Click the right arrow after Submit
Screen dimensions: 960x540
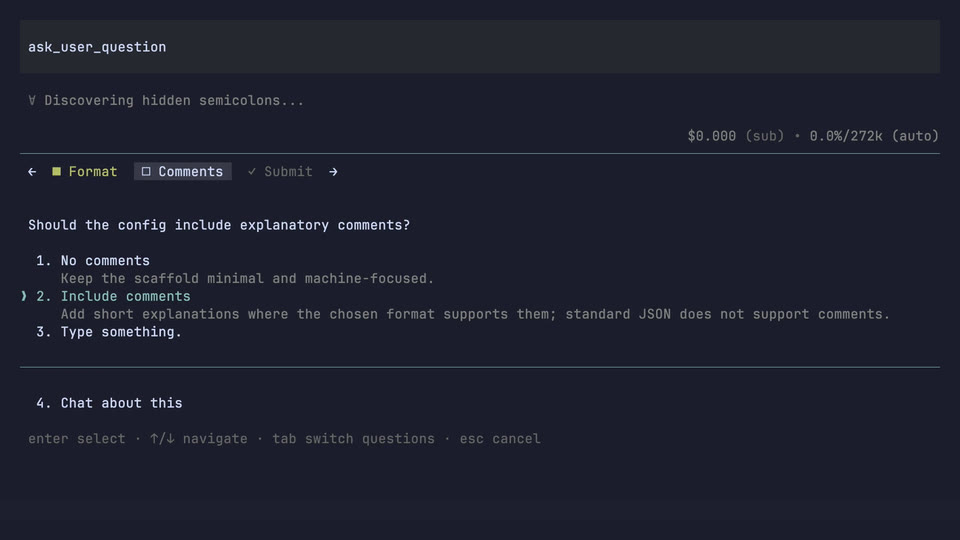[x=333, y=172]
